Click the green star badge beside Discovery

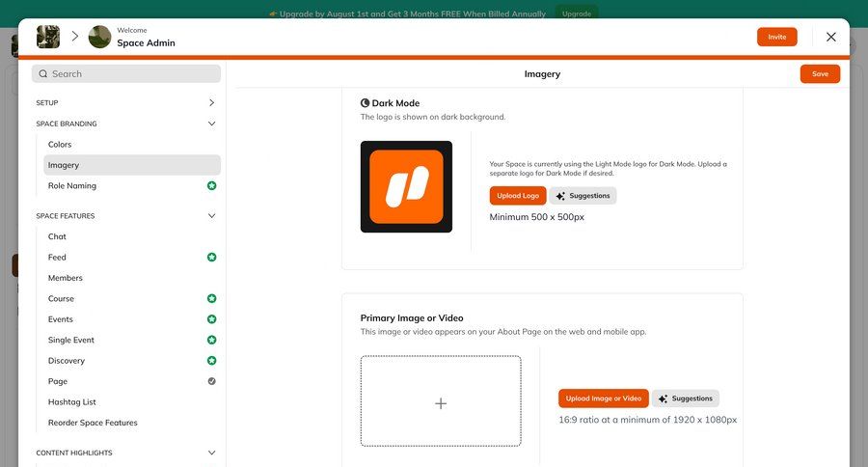pyautogui.click(x=211, y=361)
